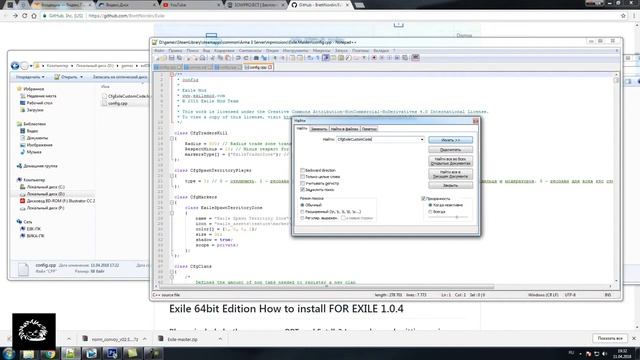Switch to the Найти в файлах tab

point(344,129)
